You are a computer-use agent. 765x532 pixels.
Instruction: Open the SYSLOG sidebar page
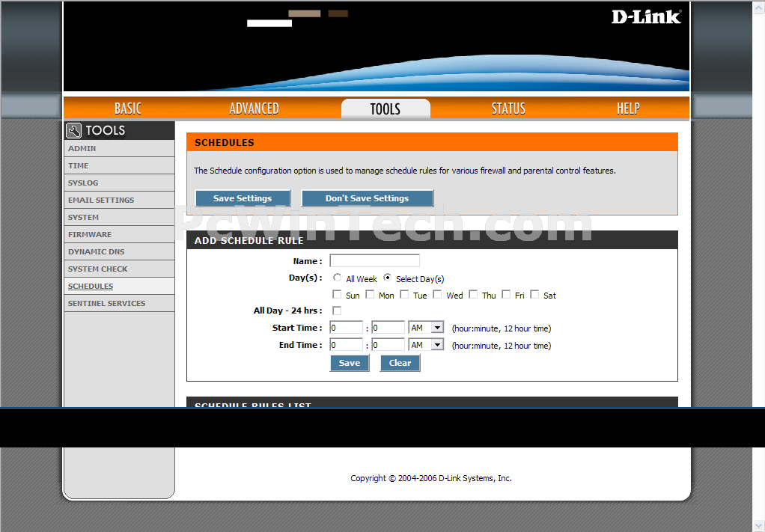pyautogui.click(x=119, y=183)
